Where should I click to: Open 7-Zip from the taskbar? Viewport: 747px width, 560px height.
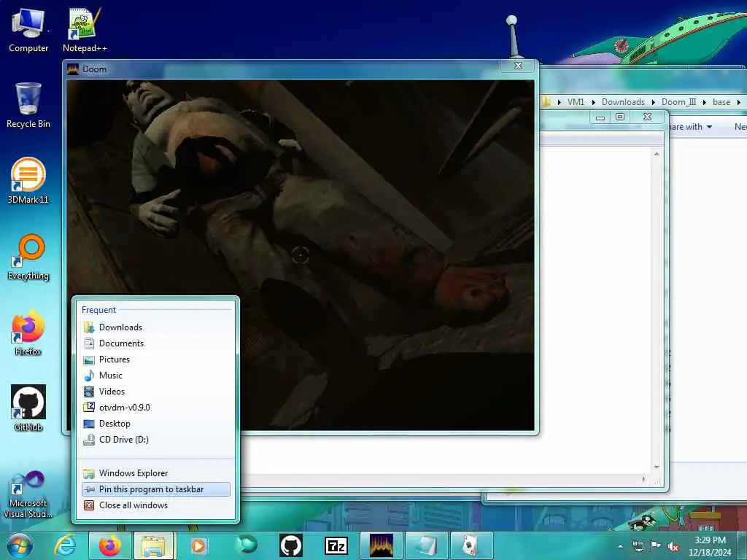coord(336,546)
